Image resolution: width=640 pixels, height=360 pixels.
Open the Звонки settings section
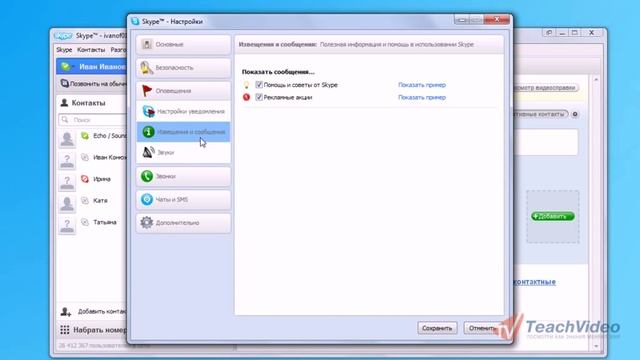click(x=183, y=176)
